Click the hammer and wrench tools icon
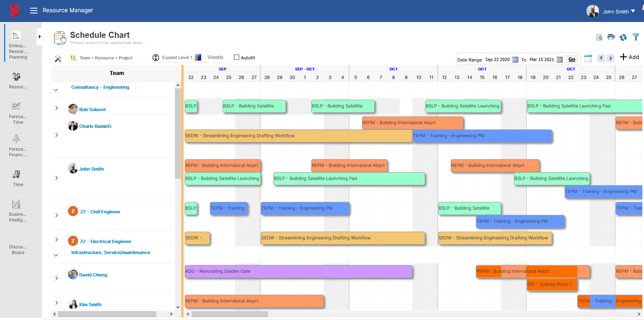The height and width of the screenshot is (320, 644). 58,59
